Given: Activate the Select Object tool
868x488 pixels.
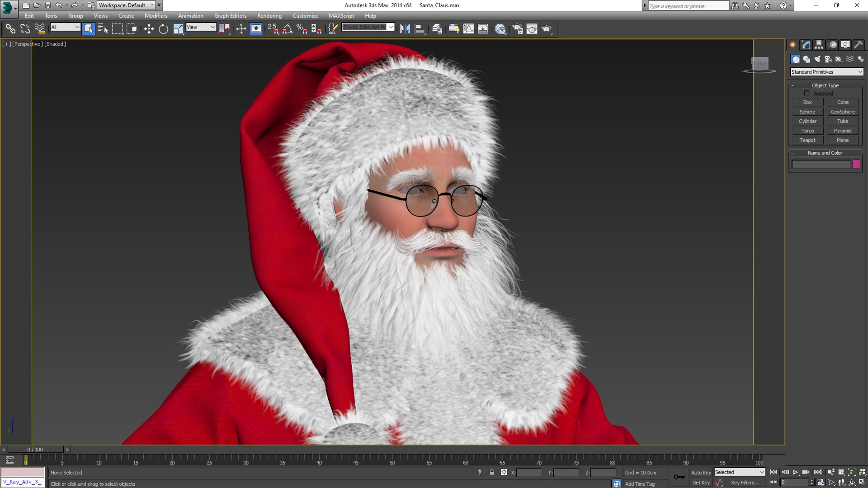Looking at the screenshot, I should point(89,29).
